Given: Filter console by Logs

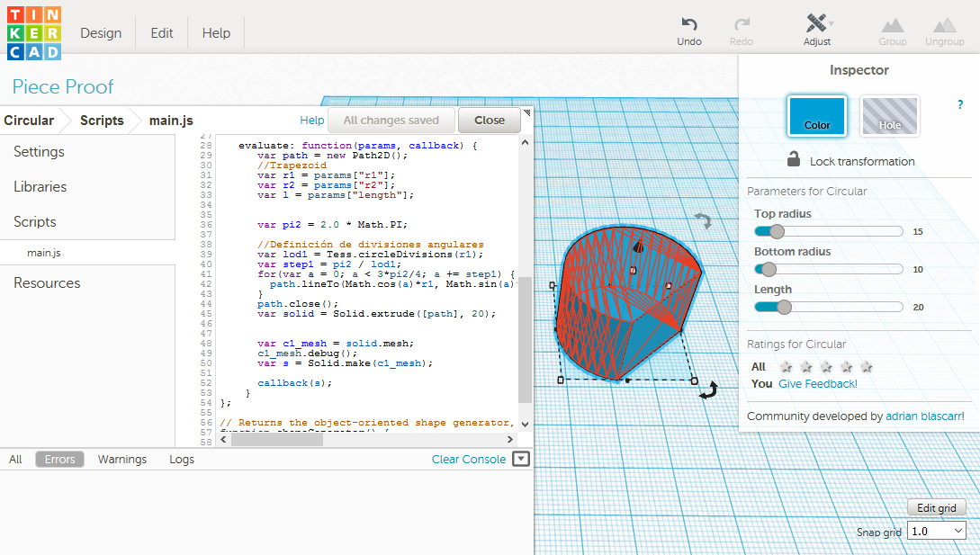Looking at the screenshot, I should click(182, 460).
